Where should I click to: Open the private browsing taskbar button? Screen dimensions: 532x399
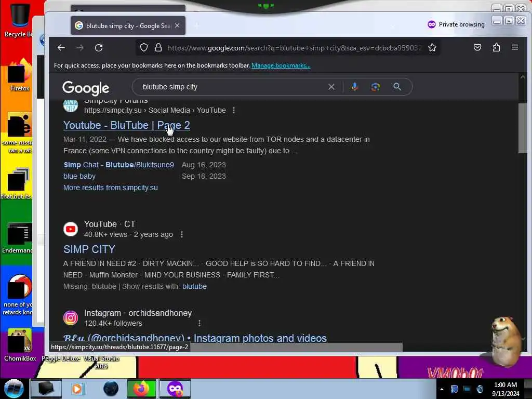(x=175, y=389)
